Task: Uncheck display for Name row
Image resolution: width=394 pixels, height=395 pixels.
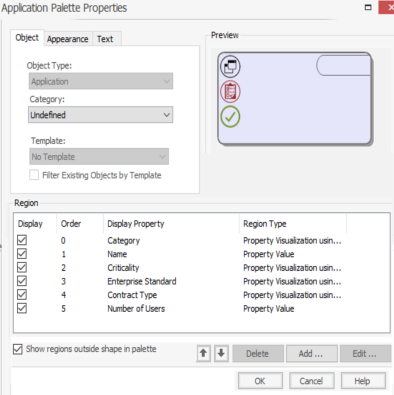Action: pos(22,254)
